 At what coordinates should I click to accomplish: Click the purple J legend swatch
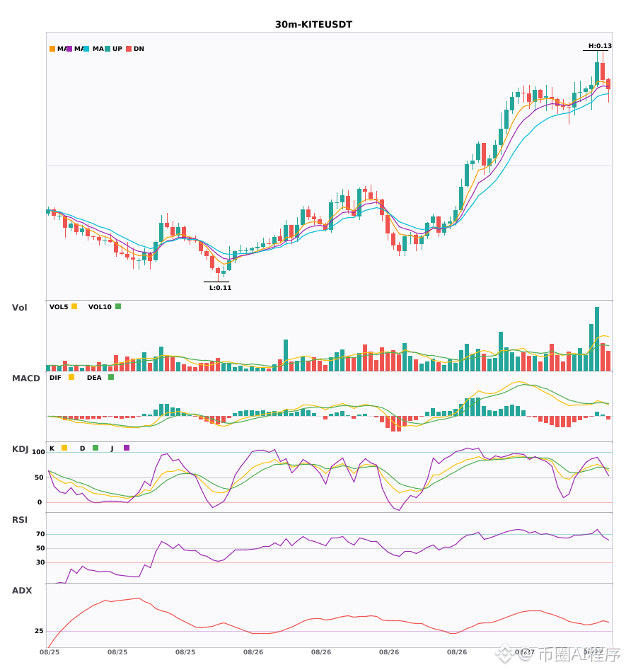point(127,448)
